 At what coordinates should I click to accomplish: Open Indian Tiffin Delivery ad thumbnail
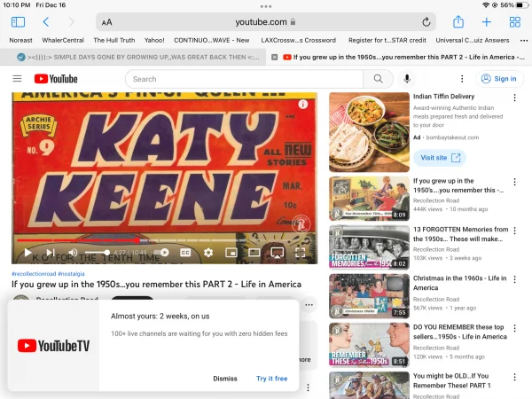click(369, 132)
